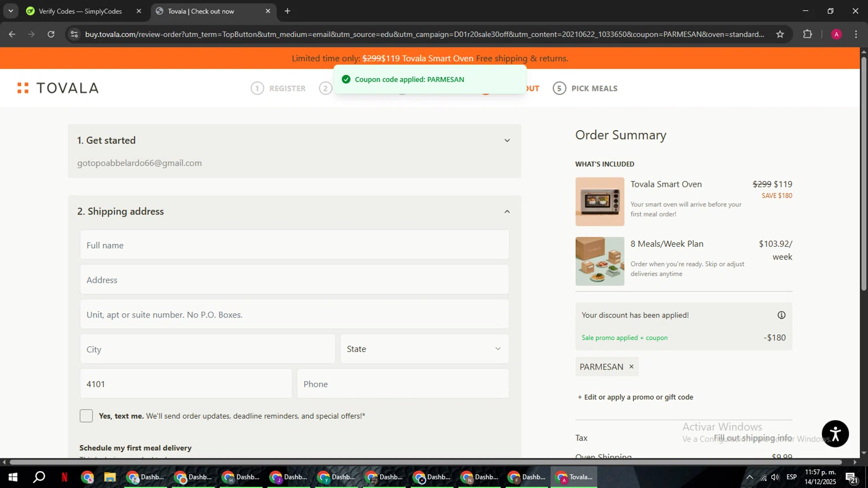Screen dimensions: 868x488
Task: Click the zip code field showing 4101
Action: 186,383
